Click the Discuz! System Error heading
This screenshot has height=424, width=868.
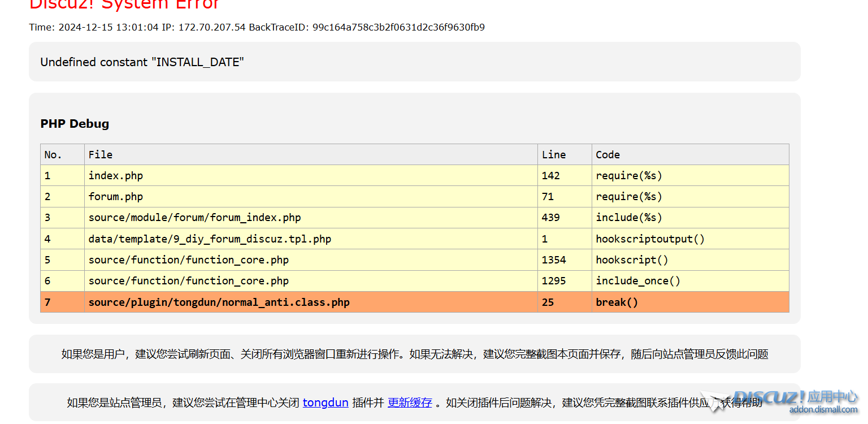coord(124,5)
